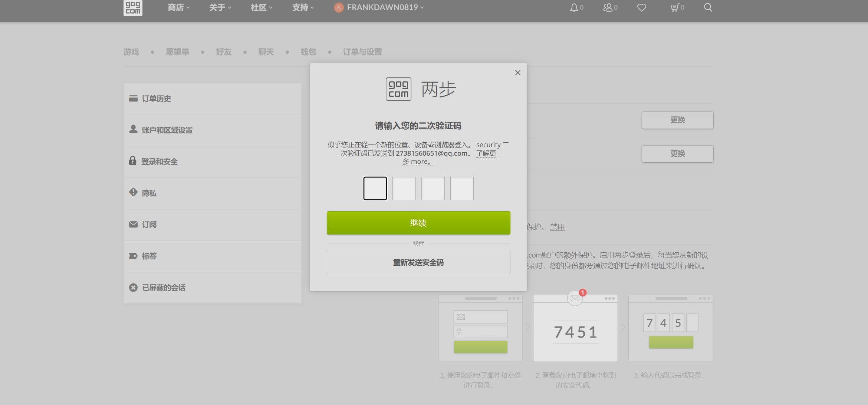Click the envelope icon beside 订阅
This screenshot has width=868, height=405.
(133, 224)
